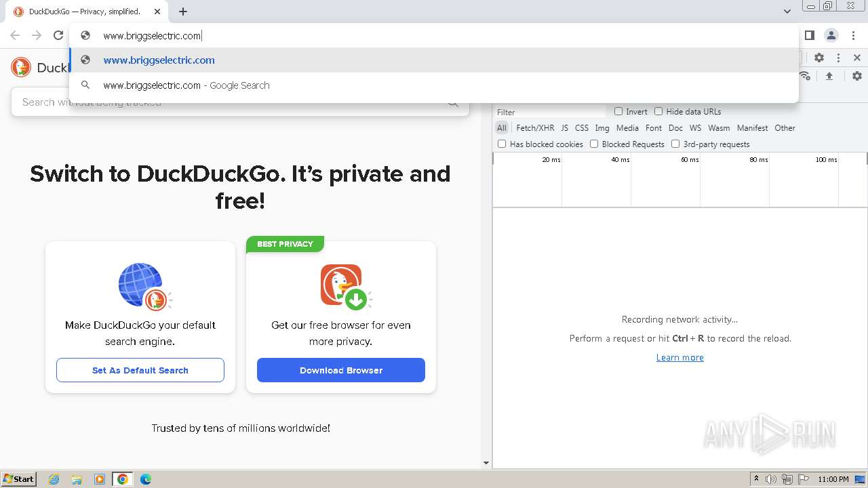Click the 100 ms timeline marker
This screenshot has height=488, width=868.
(826, 160)
